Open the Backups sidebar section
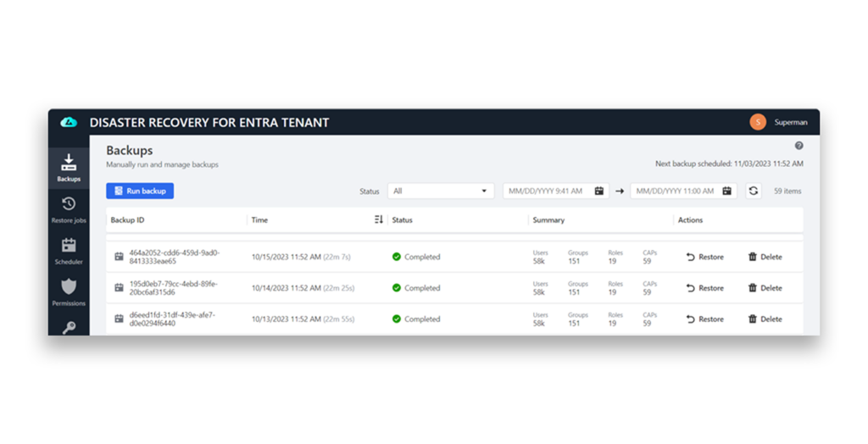 tap(69, 168)
